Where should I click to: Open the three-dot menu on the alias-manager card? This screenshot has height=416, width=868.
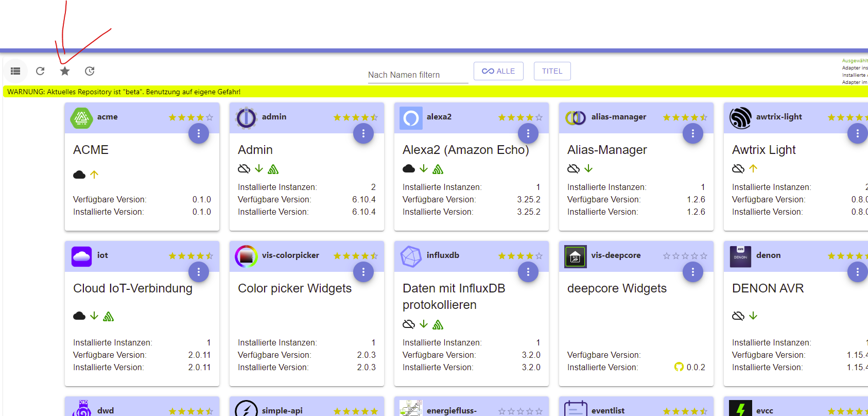click(x=693, y=133)
